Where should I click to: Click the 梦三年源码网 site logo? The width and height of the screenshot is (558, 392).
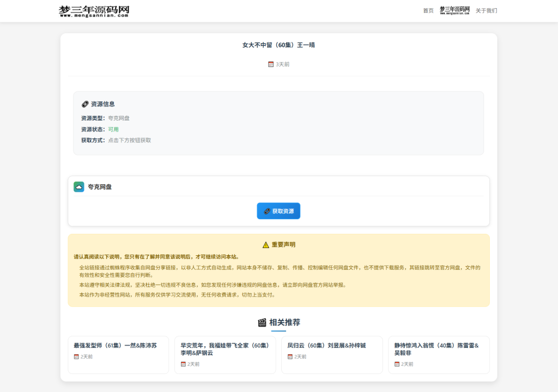[x=94, y=11]
